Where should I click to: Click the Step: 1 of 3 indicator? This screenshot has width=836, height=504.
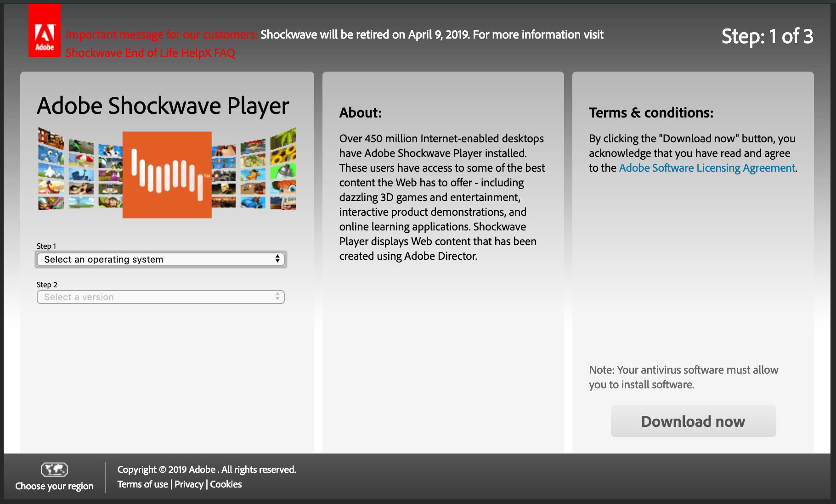[767, 36]
